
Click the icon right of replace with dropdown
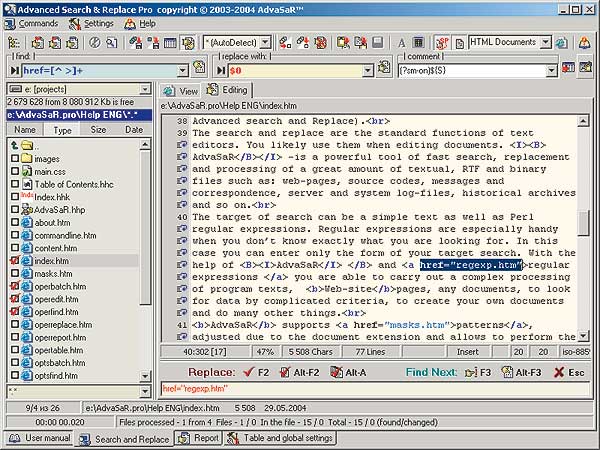click(384, 67)
